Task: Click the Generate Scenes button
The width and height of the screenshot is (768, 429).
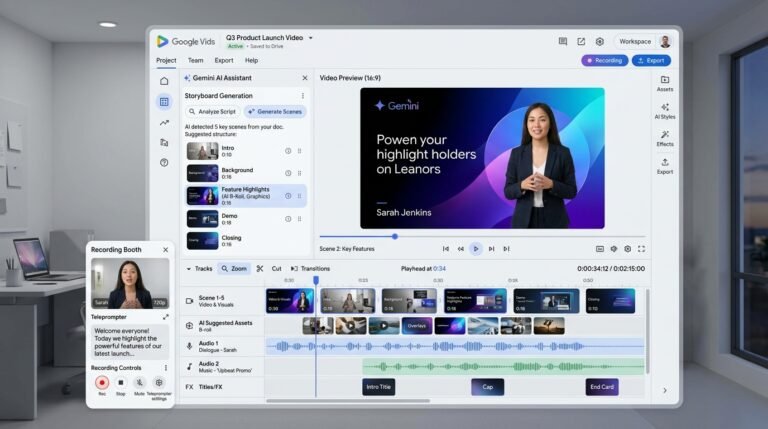Action: coord(275,112)
